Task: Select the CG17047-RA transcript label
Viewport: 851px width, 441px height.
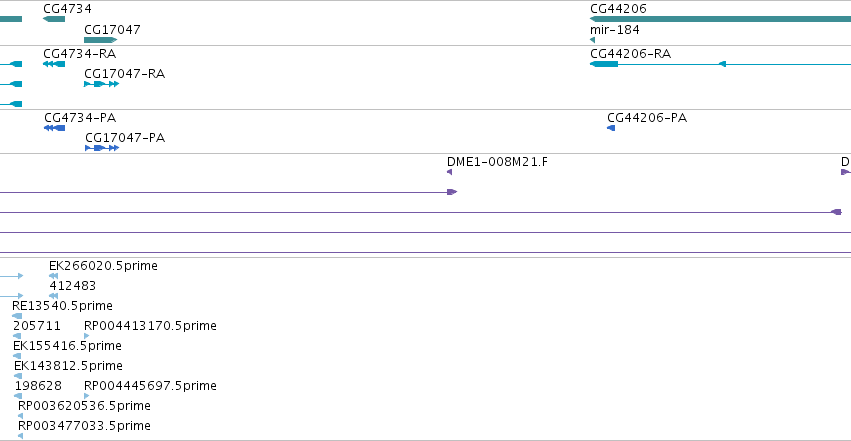Action: point(124,74)
